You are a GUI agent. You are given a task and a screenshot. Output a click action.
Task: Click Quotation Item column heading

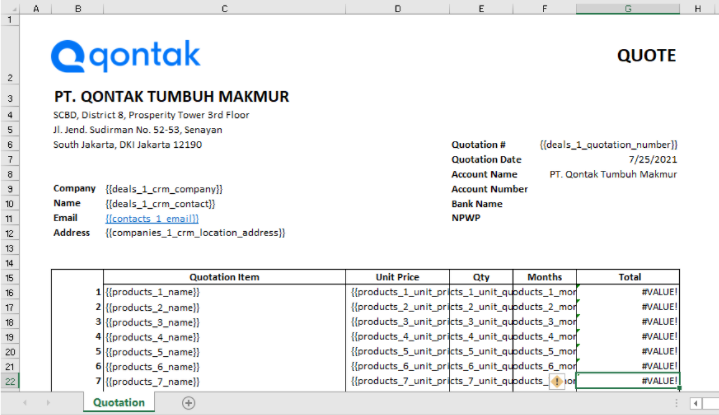[224, 277]
